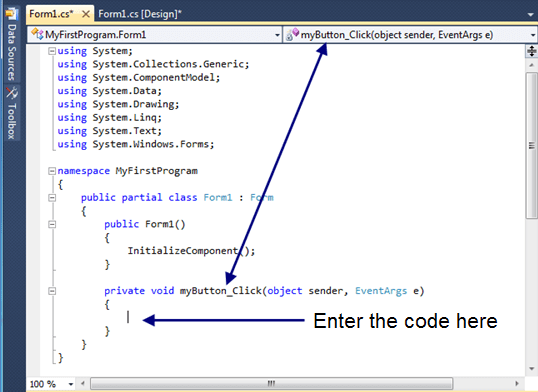Close the Form1.cs tab

pyautogui.click(x=86, y=14)
